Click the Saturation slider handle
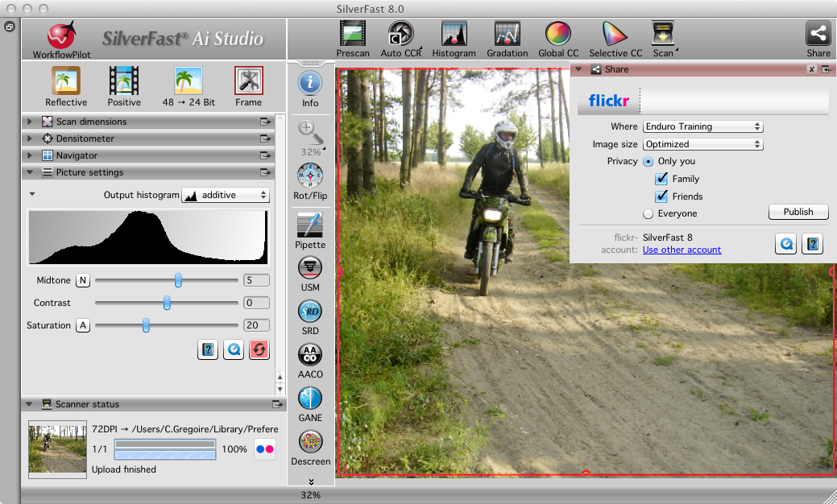This screenshot has width=837, height=504. click(146, 325)
